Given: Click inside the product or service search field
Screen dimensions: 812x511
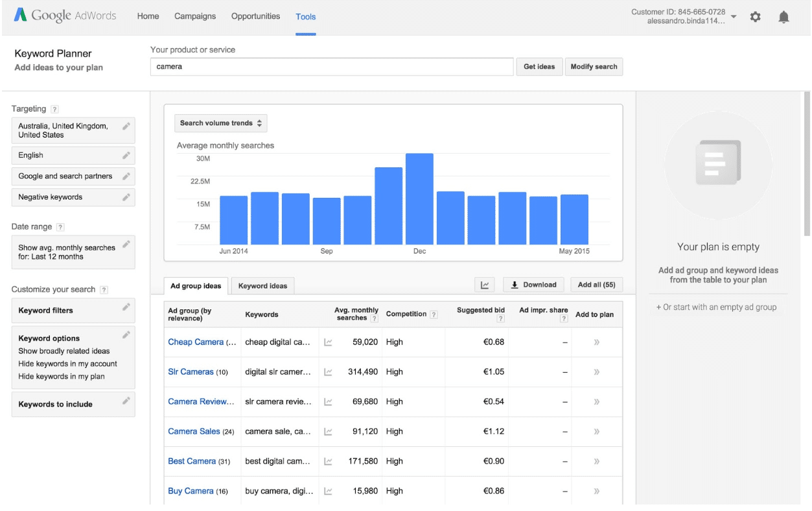Looking at the screenshot, I should click(x=331, y=67).
